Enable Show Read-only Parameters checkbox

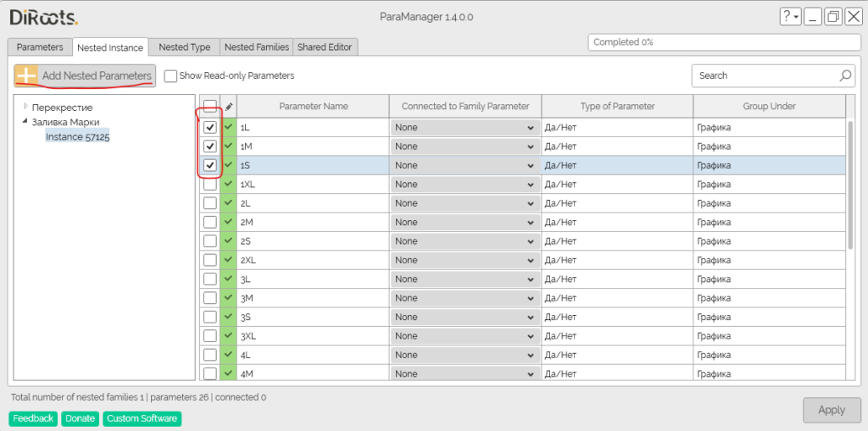pyautogui.click(x=170, y=75)
